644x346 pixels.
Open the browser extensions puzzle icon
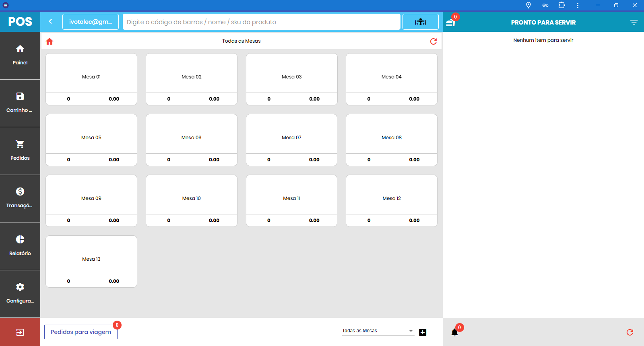pyautogui.click(x=561, y=5)
